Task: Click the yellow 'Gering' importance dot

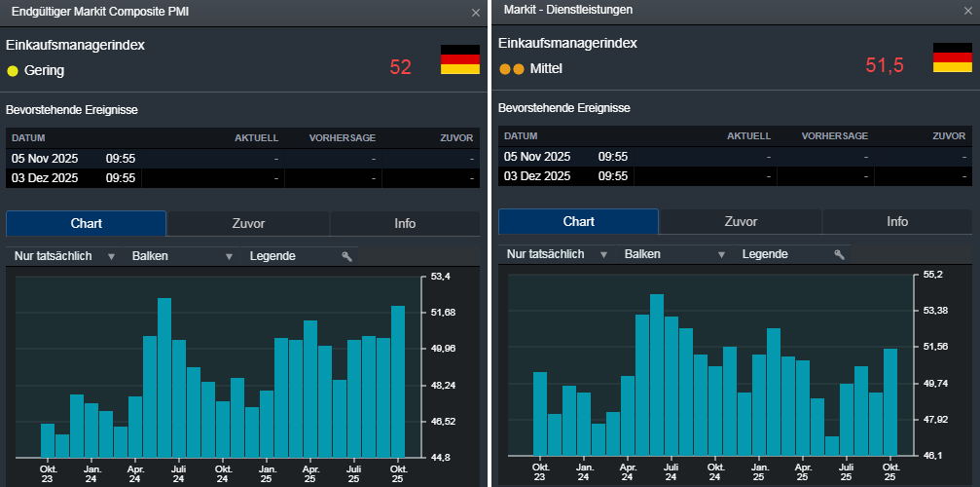Action: pos(13,70)
